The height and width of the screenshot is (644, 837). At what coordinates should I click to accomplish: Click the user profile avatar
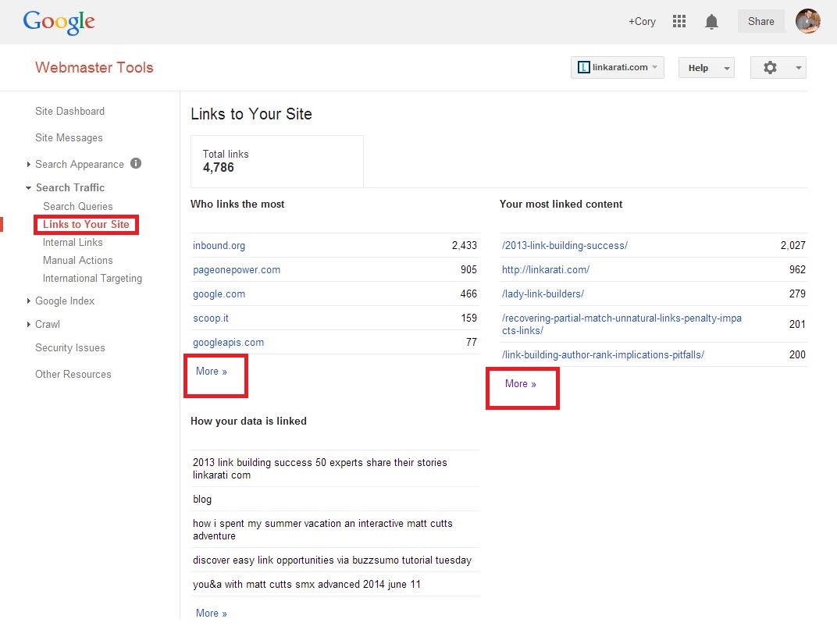click(x=807, y=21)
